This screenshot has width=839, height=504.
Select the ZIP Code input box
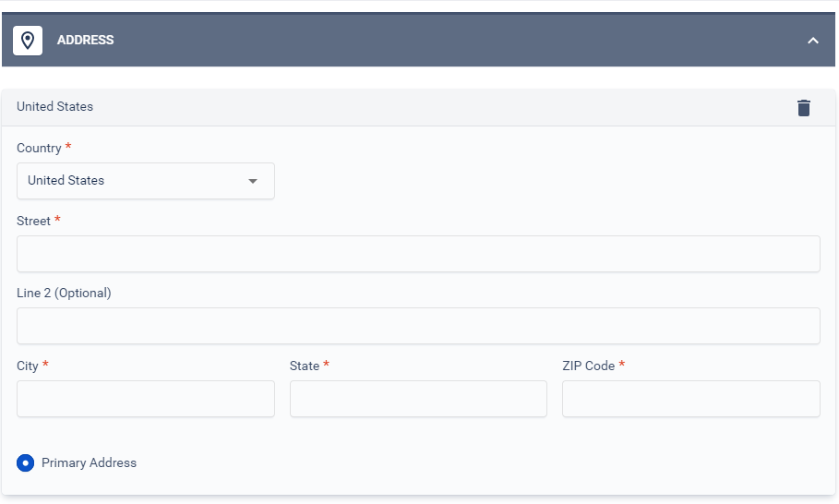[690, 399]
